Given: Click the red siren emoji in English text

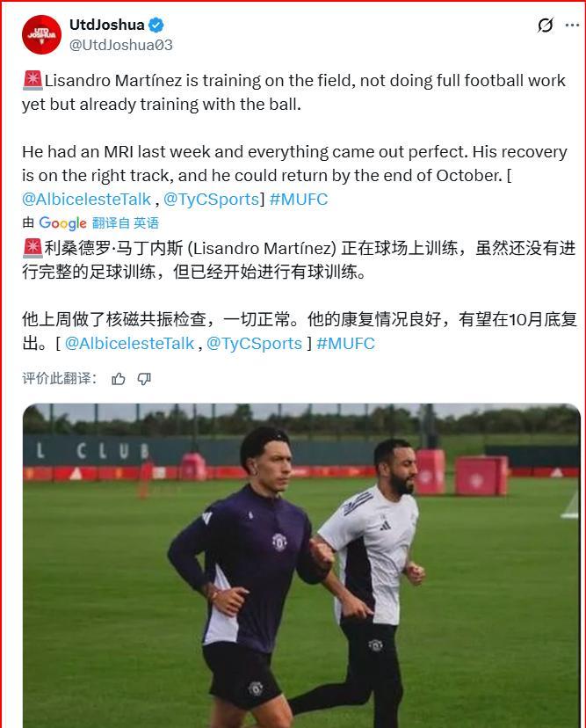Looking at the screenshot, I should (33, 80).
